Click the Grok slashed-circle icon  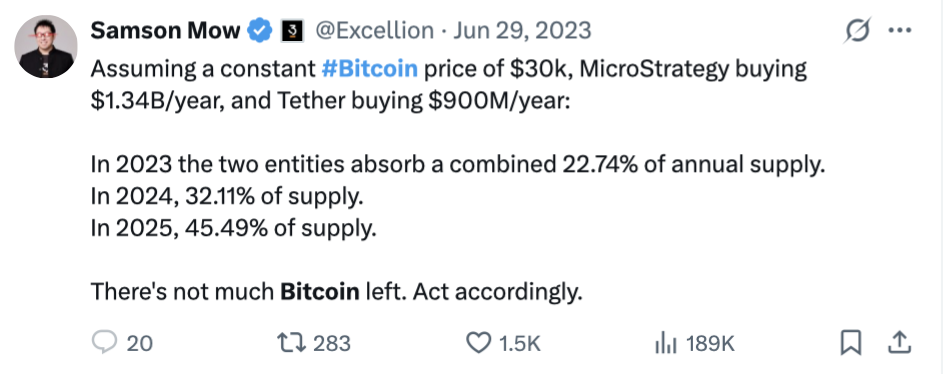[857, 30]
